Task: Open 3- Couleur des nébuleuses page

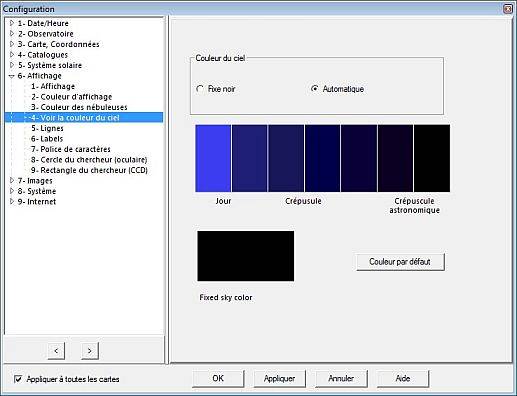Action: click(x=79, y=107)
